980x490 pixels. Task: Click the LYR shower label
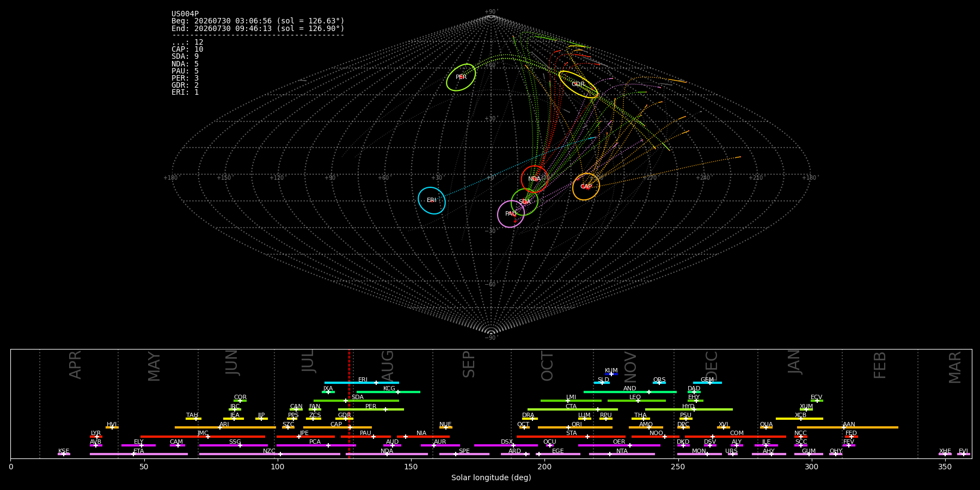(96, 433)
